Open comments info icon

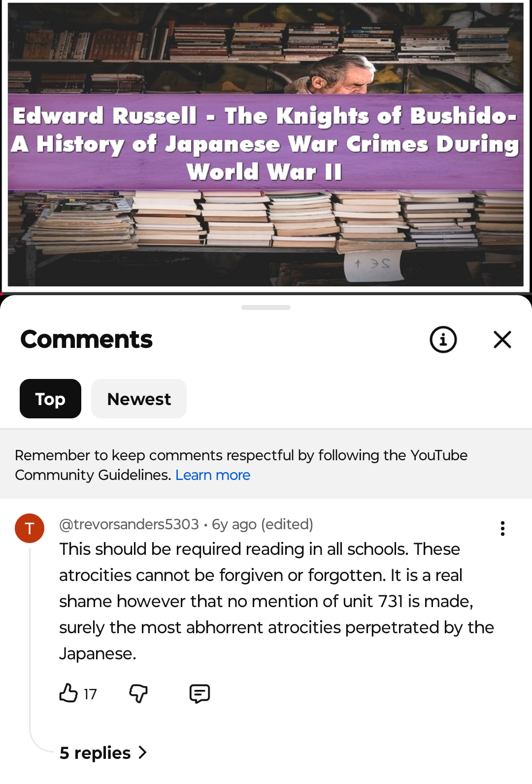click(x=443, y=340)
